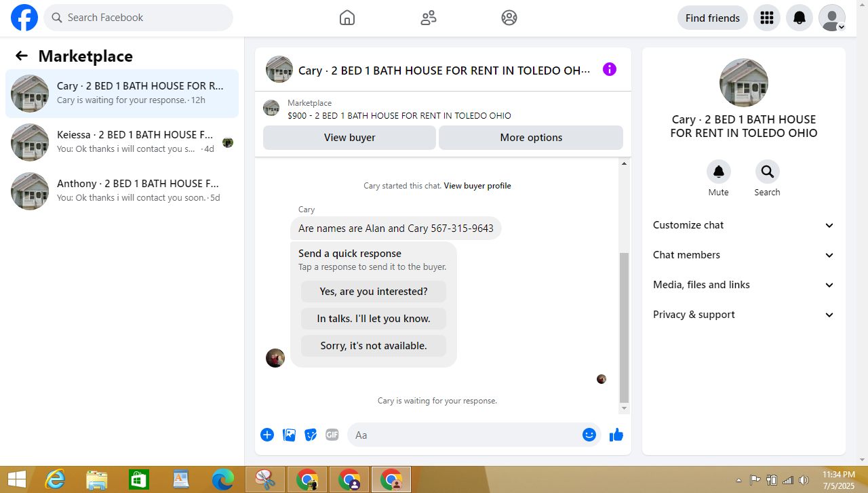Click the $900 listing title text
The image size is (868, 493).
(x=399, y=115)
